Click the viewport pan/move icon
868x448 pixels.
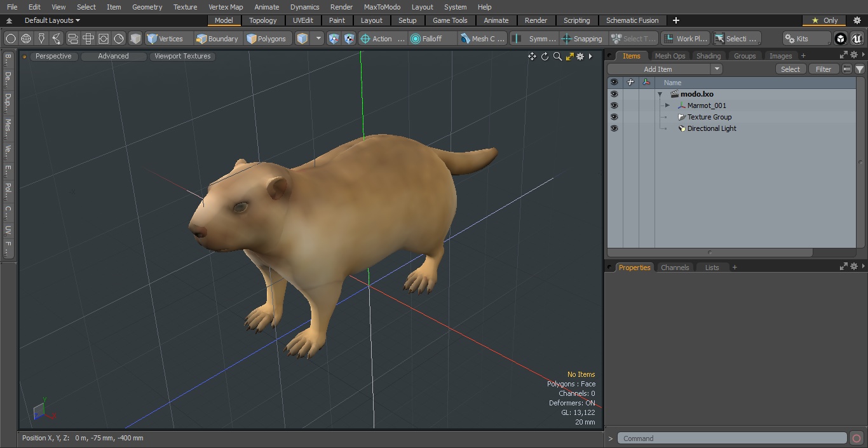(532, 57)
